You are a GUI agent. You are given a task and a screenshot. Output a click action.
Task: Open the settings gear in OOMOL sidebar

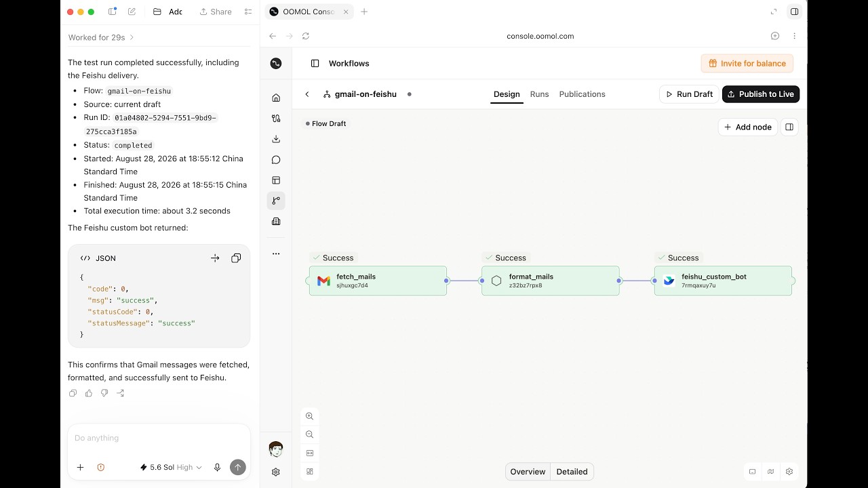pyautogui.click(x=276, y=472)
